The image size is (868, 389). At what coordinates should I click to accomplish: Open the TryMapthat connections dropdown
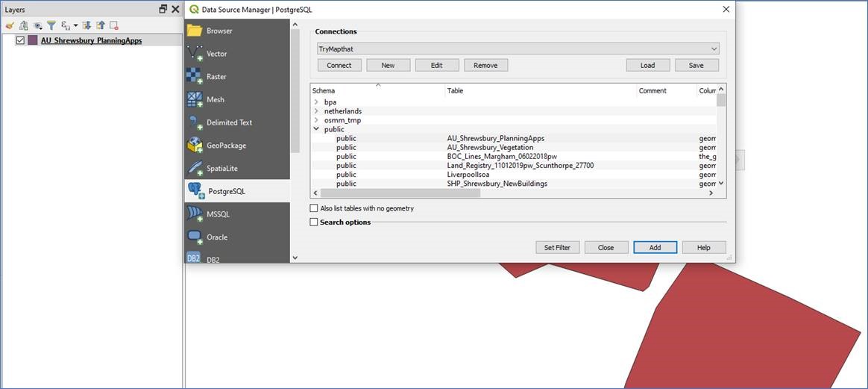coord(518,49)
